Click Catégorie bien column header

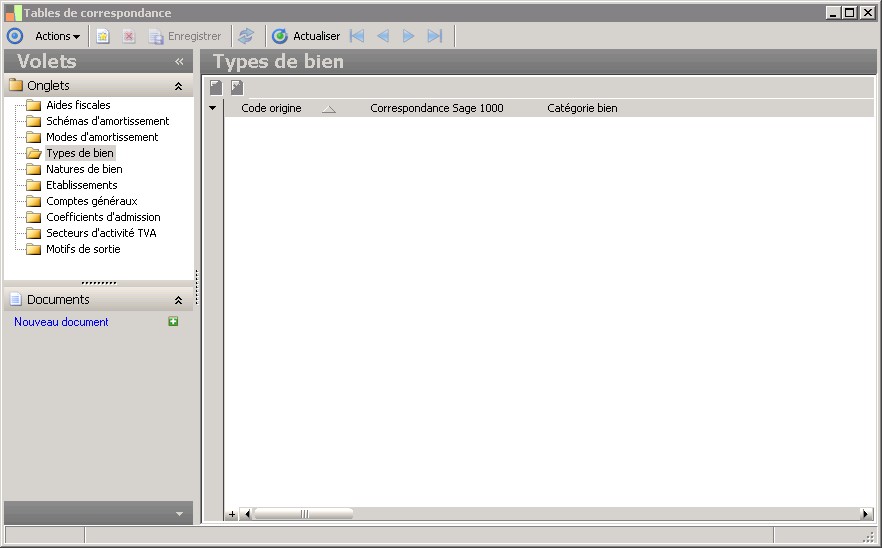coord(582,108)
